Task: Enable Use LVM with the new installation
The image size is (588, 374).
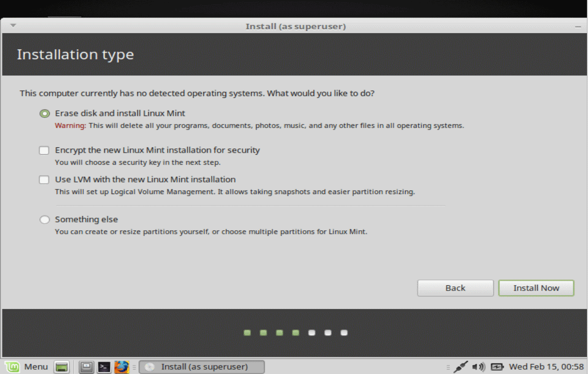Action: click(x=44, y=180)
